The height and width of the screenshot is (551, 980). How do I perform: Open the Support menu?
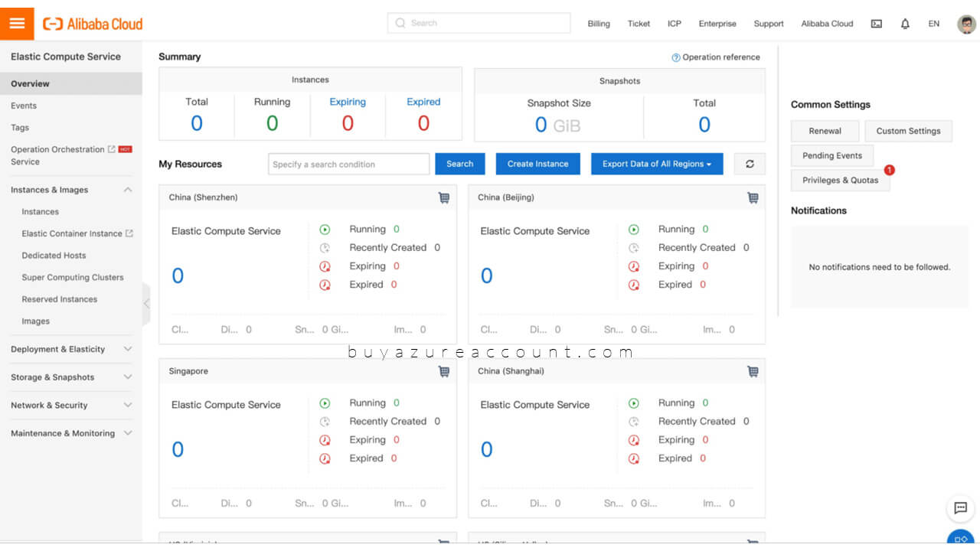(769, 24)
